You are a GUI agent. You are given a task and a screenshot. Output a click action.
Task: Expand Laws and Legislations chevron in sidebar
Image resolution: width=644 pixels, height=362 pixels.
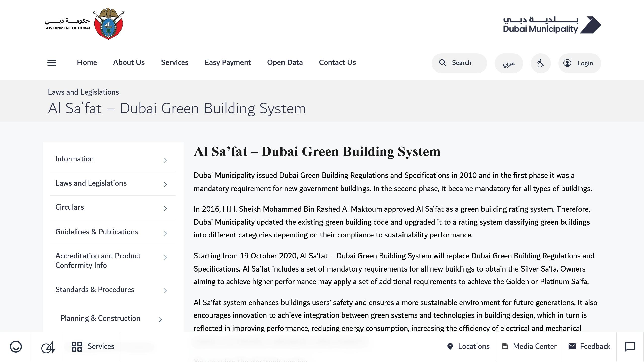165,184
